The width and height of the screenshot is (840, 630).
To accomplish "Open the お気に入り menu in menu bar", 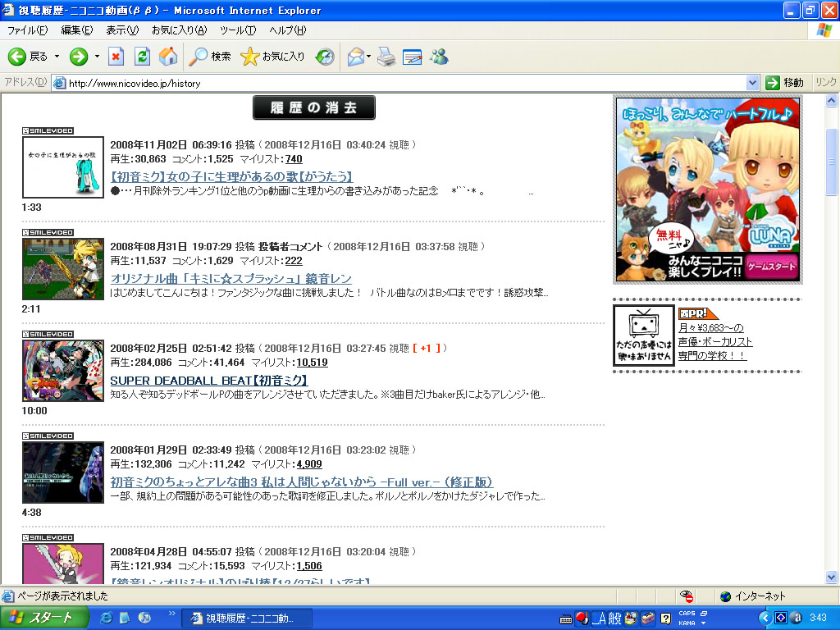I will click(x=179, y=30).
